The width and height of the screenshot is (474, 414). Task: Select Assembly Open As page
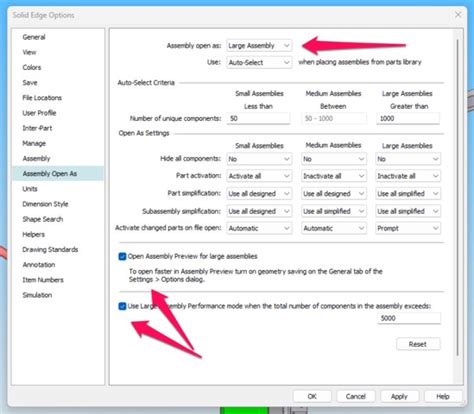click(58, 174)
